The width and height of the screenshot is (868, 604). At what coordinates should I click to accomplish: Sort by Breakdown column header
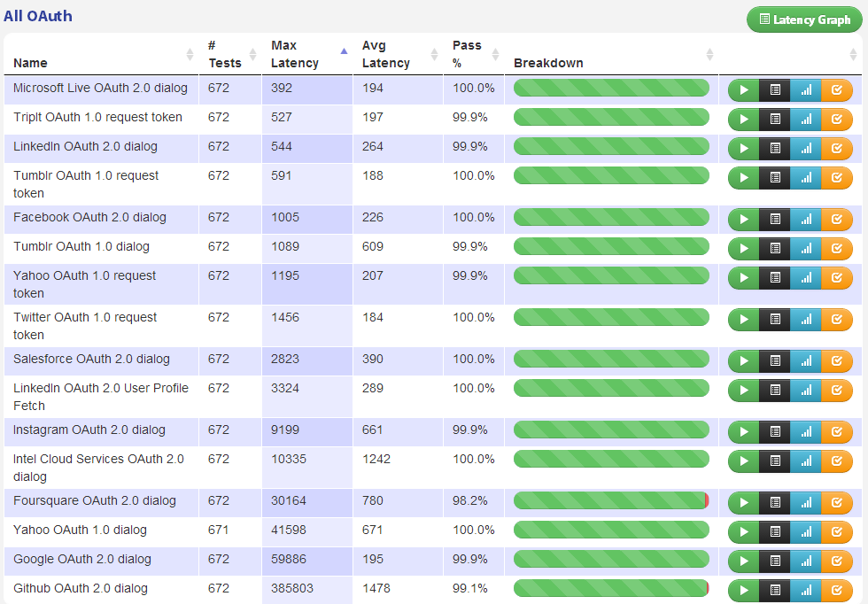click(611, 54)
